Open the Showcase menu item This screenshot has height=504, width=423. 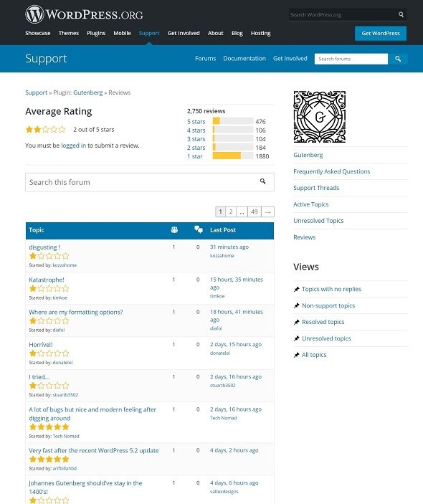tap(38, 33)
